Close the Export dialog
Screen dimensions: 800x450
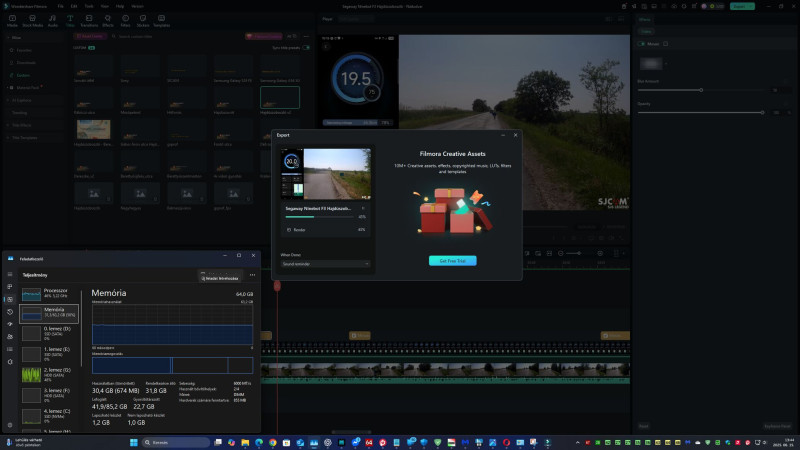tap(515, 135)
